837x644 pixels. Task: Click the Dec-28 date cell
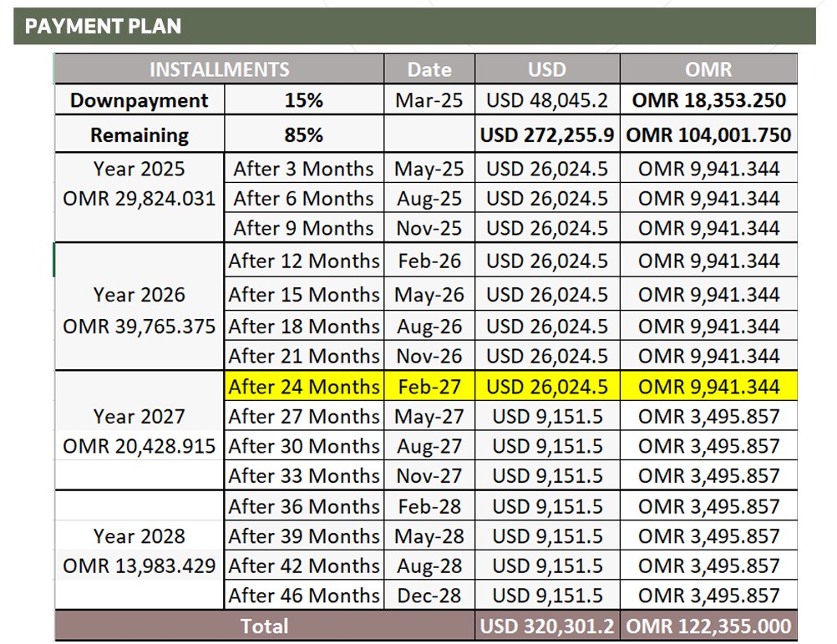[429, 595]
